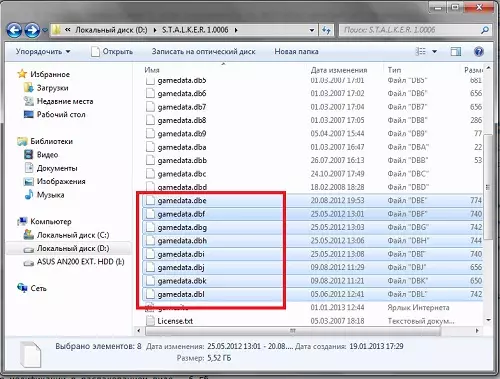Sort by the Имя column header
The width and height of the screenshot is (500, 379).
coord(152,70)
